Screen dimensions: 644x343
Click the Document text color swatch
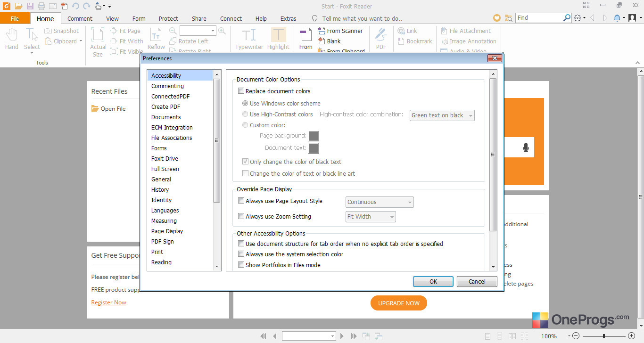pyautogui.click(x=314, y=148)
